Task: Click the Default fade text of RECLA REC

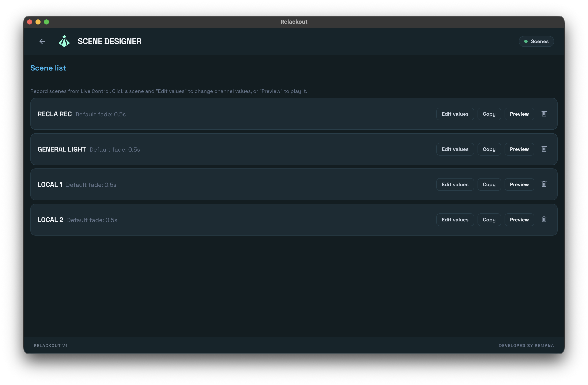Action: pos(101,114)
